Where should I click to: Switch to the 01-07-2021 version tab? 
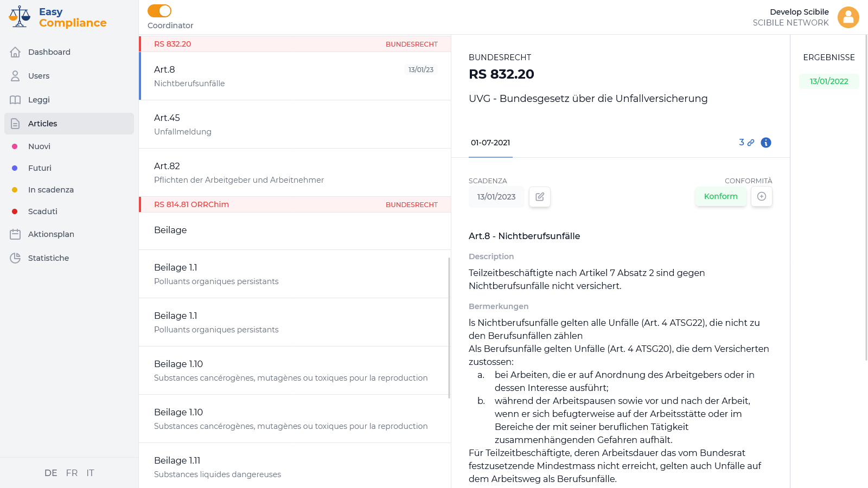coord(490,143)
